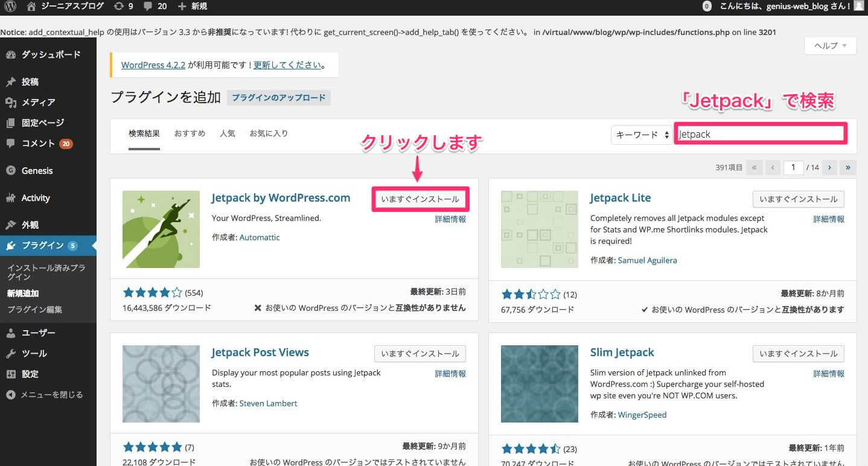Click the WordPress 4.2.2 link
Screen dimensions: 868x466
pyautogui.click(x=154, y=65)
